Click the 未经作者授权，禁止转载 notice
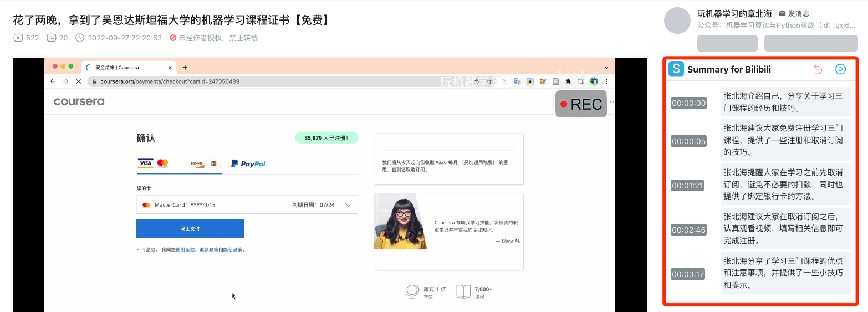Image resolution: width=868 pixels, height=312 pixels. [218, 38]
